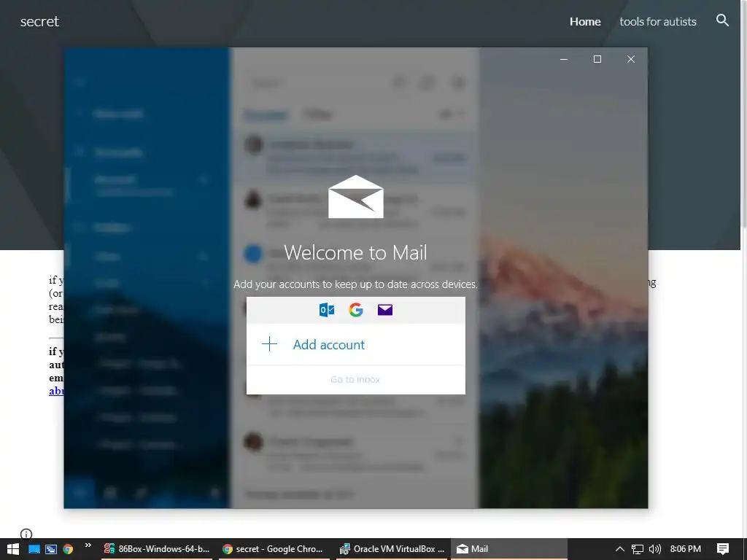The image size is (747, 560).
Task: Show hidden system tray icons
Action: point(620,549)
